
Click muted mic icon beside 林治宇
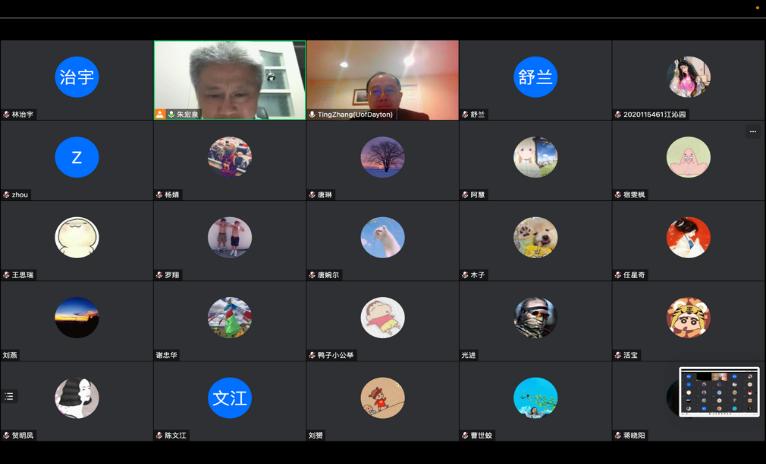[x=6, y=115]
